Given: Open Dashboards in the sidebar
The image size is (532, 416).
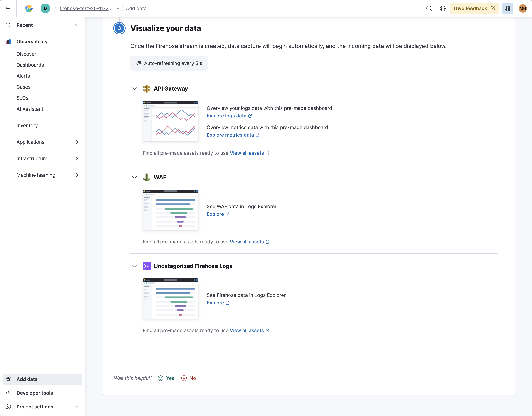Looking at the screenshot, I should (x=30, y=65).
